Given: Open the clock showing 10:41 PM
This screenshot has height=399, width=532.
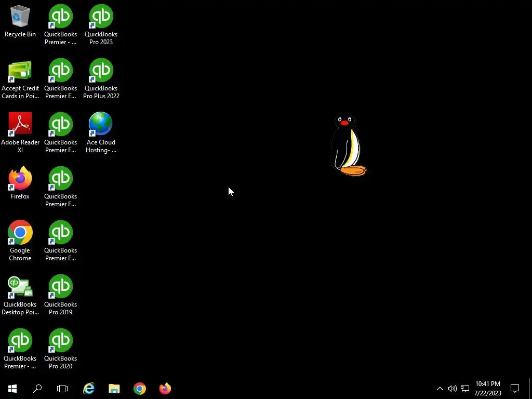Looking at the screenshot, I should click(x=488, y=389).
